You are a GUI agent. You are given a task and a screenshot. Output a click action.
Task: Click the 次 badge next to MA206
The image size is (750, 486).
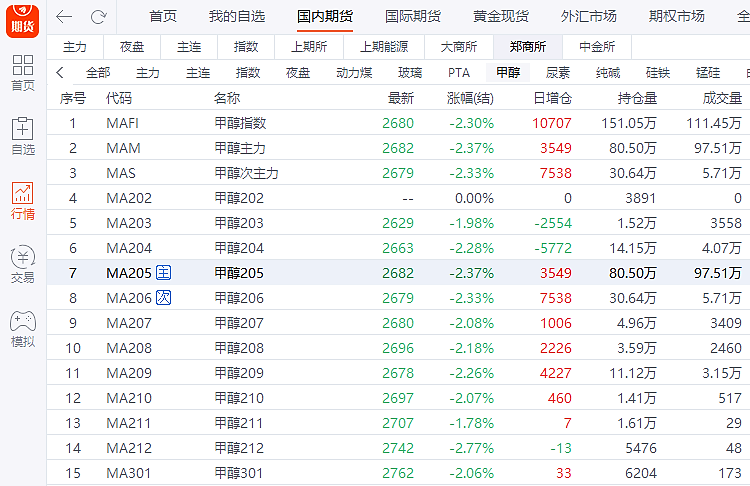coord(164,298)
